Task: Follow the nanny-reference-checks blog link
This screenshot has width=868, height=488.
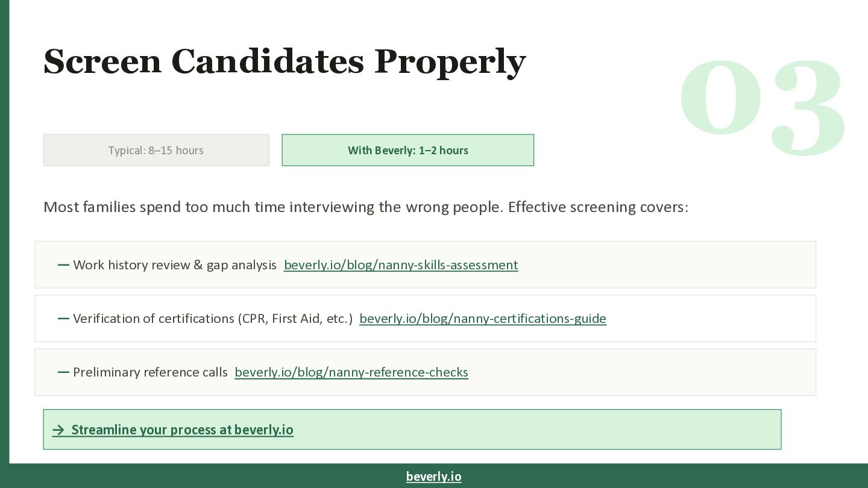Action: coord(351,372)
